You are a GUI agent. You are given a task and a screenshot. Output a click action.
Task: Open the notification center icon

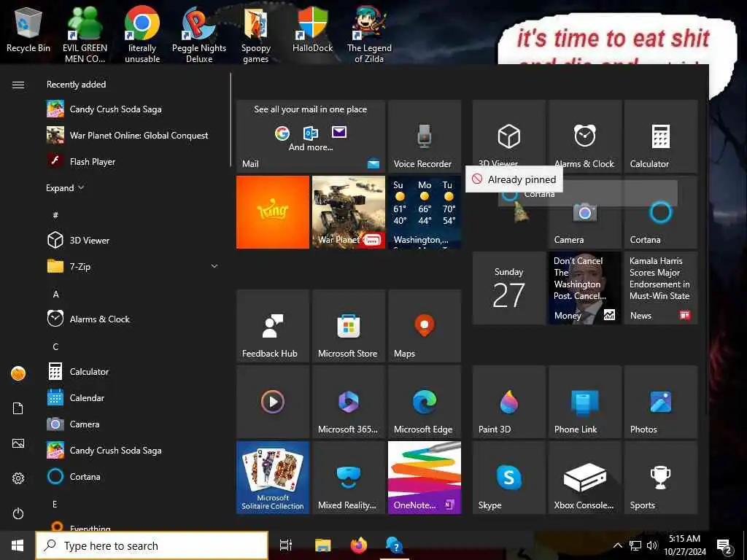(724, 547)
